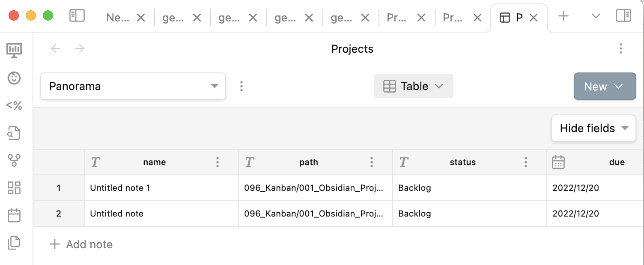Click the calendar icon on due column header

(559, 162)
